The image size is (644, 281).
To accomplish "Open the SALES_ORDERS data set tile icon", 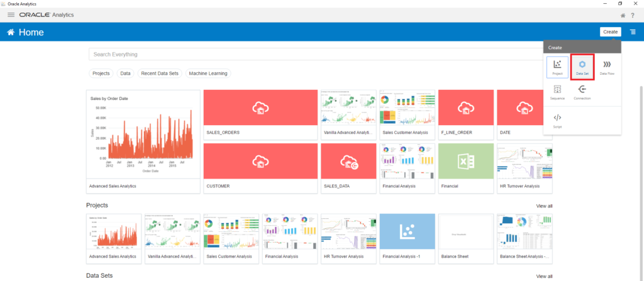I will click(260, 107).
